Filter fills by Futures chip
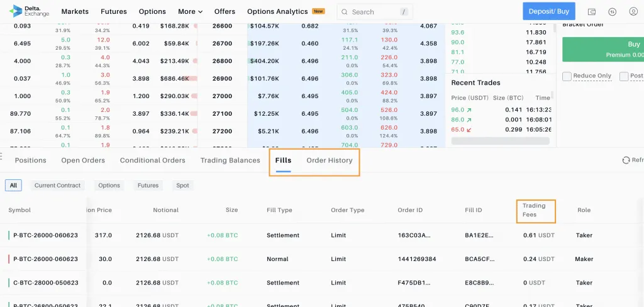644x307 pixels. point(148,186)
